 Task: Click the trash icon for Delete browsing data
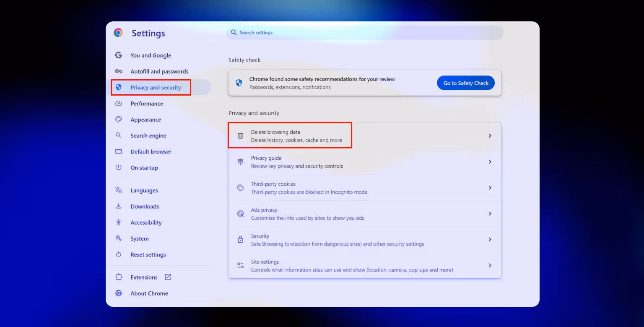240,136
